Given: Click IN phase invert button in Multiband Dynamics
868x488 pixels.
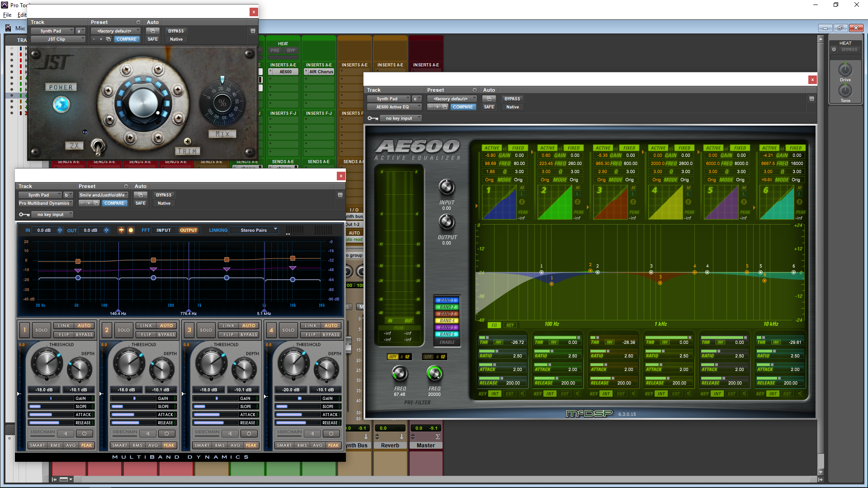Looking at the screenshot, I should (60, 230).
